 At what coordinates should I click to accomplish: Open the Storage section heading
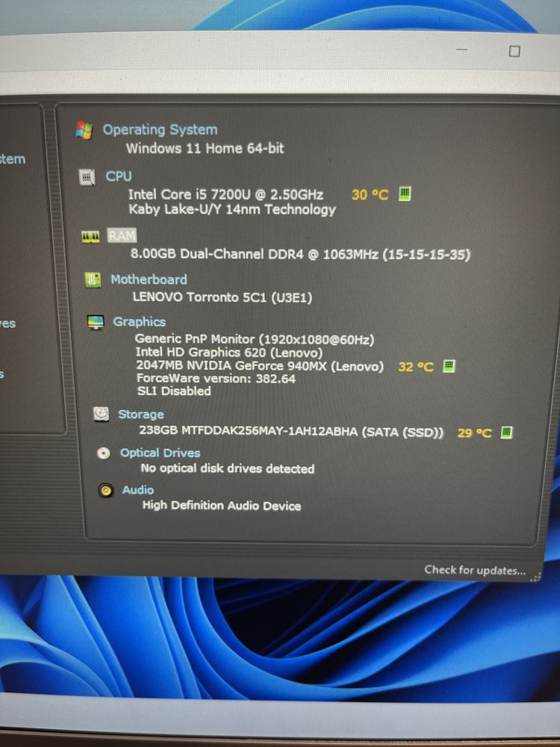pos(141,415)
